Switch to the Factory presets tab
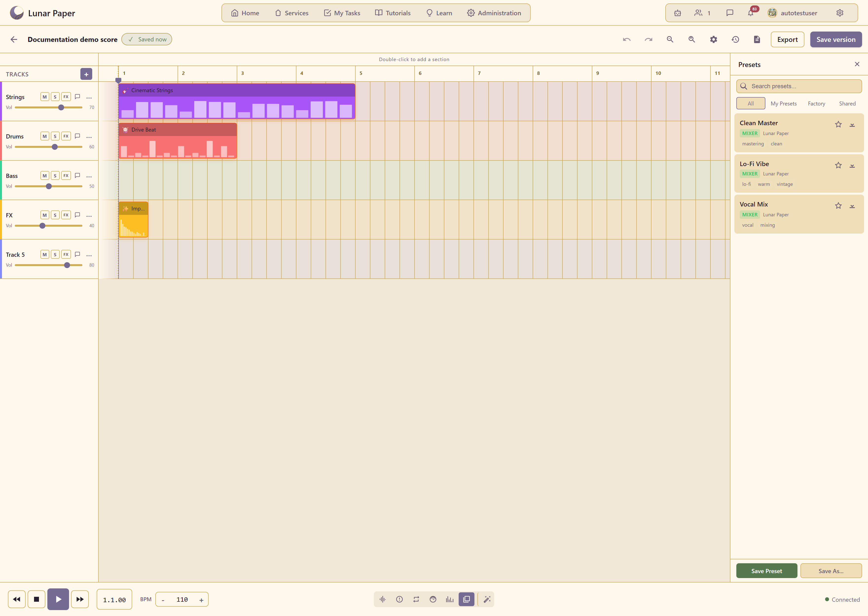868x616 pixels. (x=816, y=103)
